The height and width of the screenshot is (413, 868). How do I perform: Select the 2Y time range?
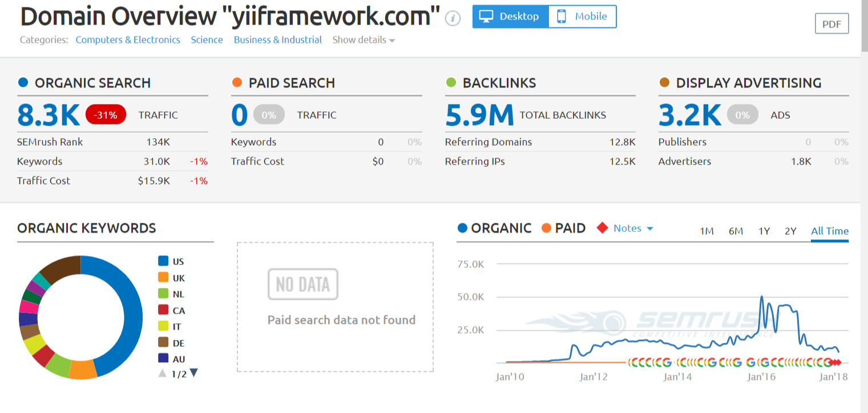(790, 231)
